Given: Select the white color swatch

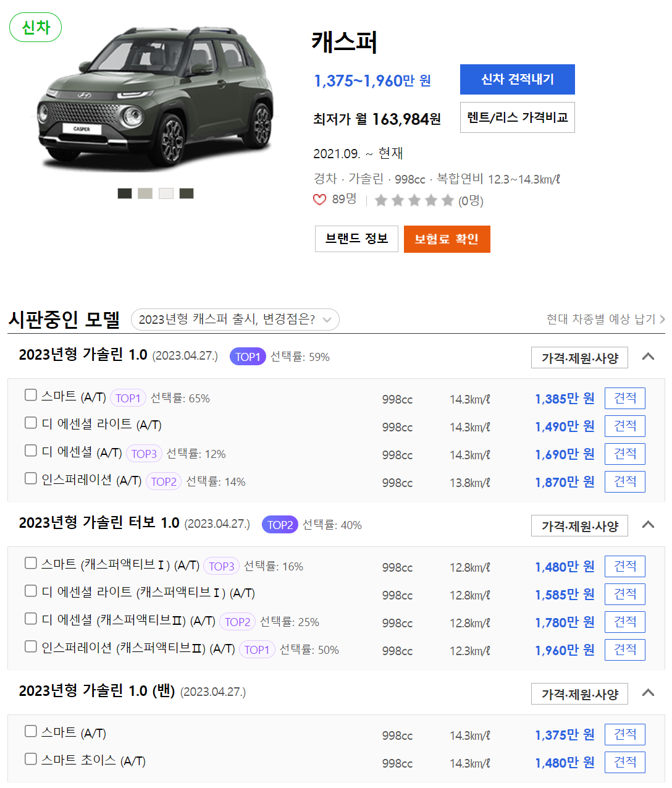Looking at the screenshot, I should pos(166,193).
